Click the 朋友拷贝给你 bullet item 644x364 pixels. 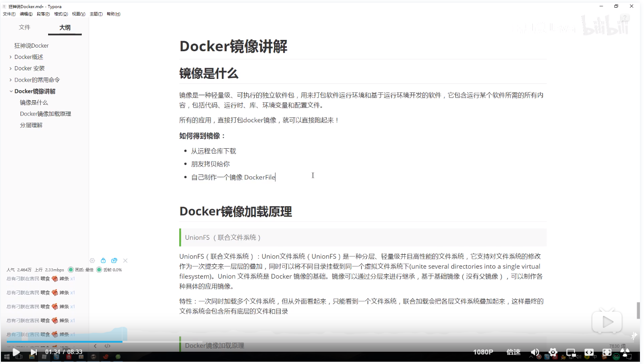click(210, 164)
